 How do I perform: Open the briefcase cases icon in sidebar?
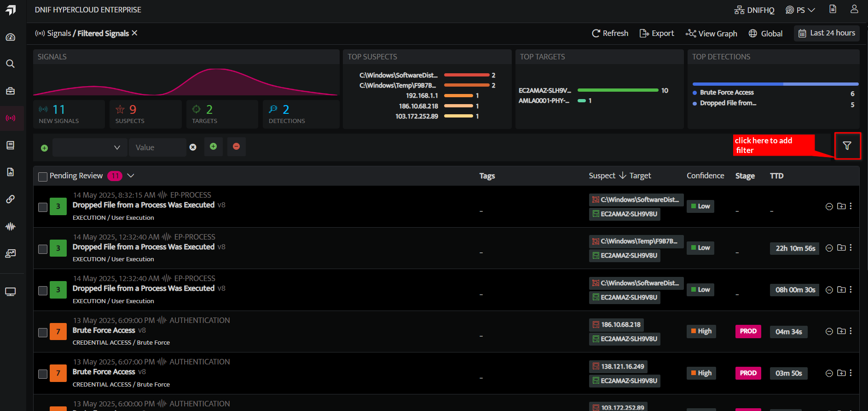pyautogui.click(x=11, y=91)
